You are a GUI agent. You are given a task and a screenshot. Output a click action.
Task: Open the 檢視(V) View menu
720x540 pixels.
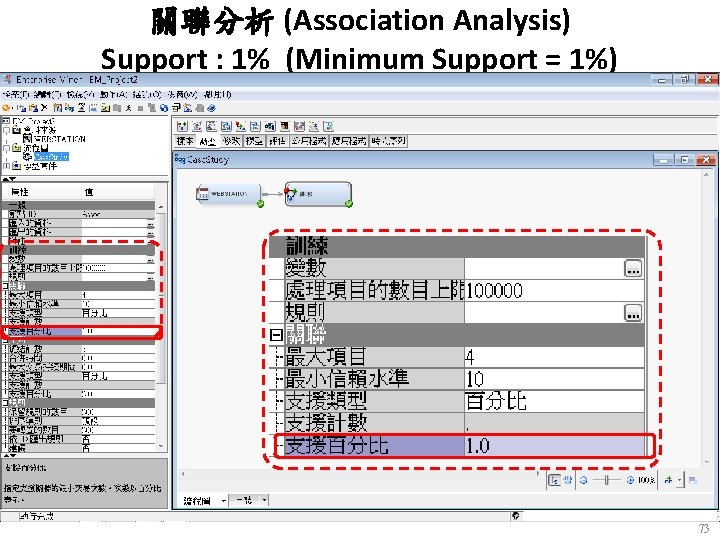80,95
